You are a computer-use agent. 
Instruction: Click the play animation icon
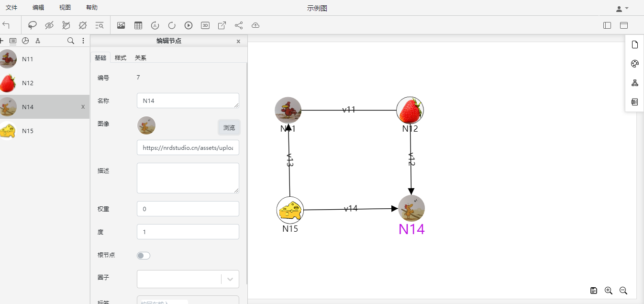(188, 25)
